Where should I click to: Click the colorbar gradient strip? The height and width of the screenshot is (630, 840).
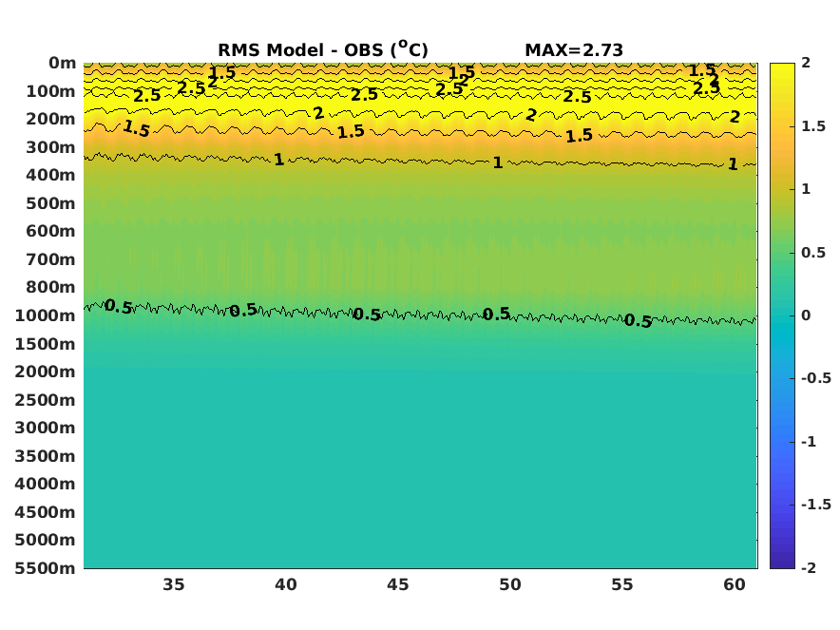[782, 315]
